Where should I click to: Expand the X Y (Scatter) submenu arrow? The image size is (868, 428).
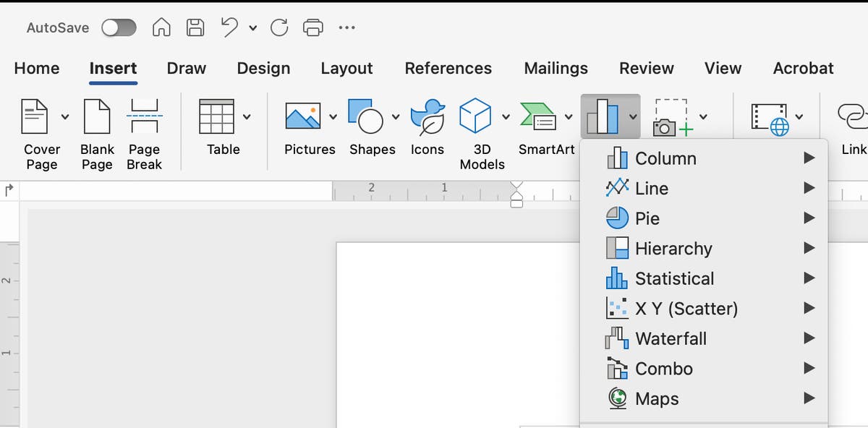pyautogui.click(x=809, y=309)
